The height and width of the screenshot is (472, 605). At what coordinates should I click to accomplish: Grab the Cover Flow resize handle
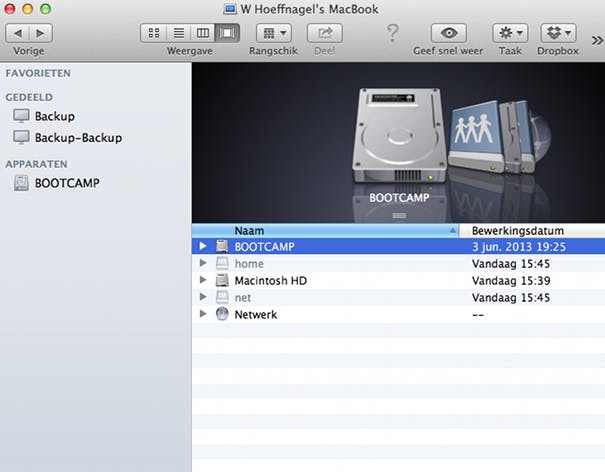click(x=399, y=216)
